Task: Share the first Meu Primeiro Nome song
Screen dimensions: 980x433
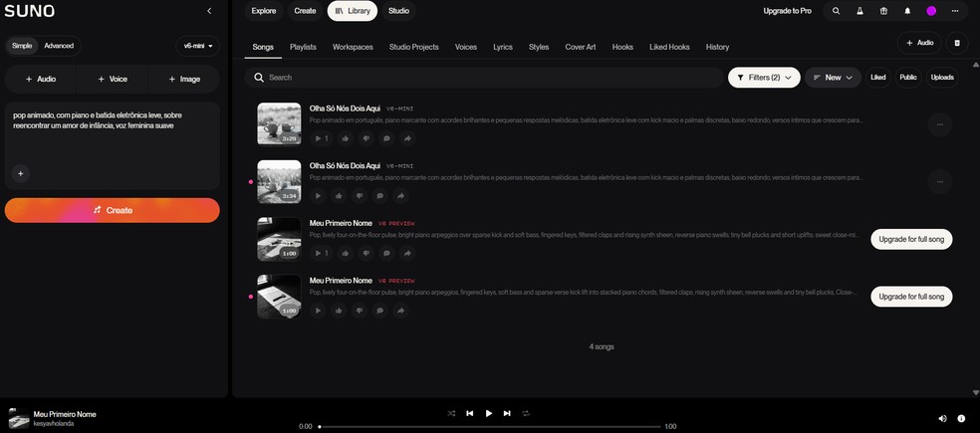Action: 407,253
